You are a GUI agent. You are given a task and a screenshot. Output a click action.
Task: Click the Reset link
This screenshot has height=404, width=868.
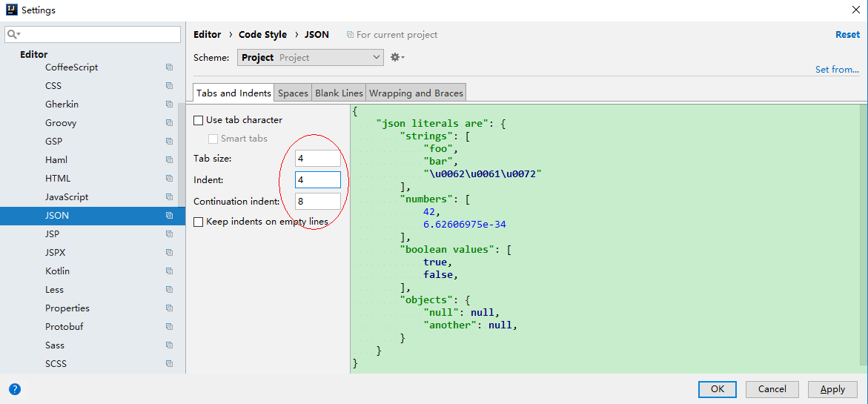point(847,34)
